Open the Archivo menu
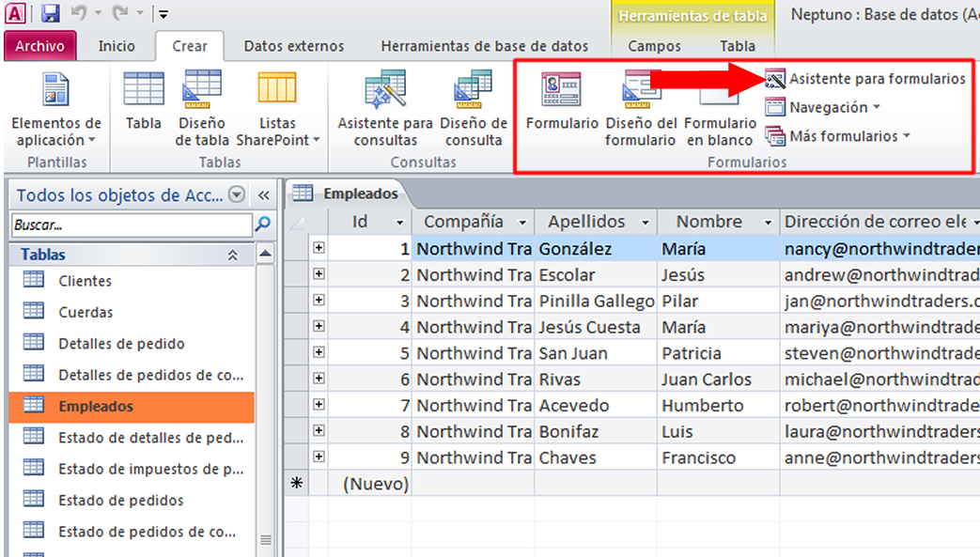The height and width of the screenshot is (557, 980). click(39, 45)
